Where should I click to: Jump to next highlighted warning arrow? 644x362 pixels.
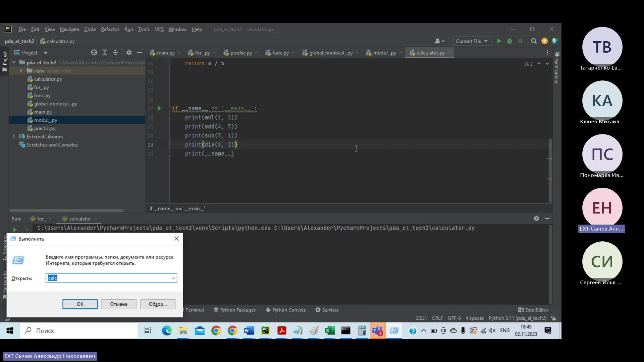547,63
